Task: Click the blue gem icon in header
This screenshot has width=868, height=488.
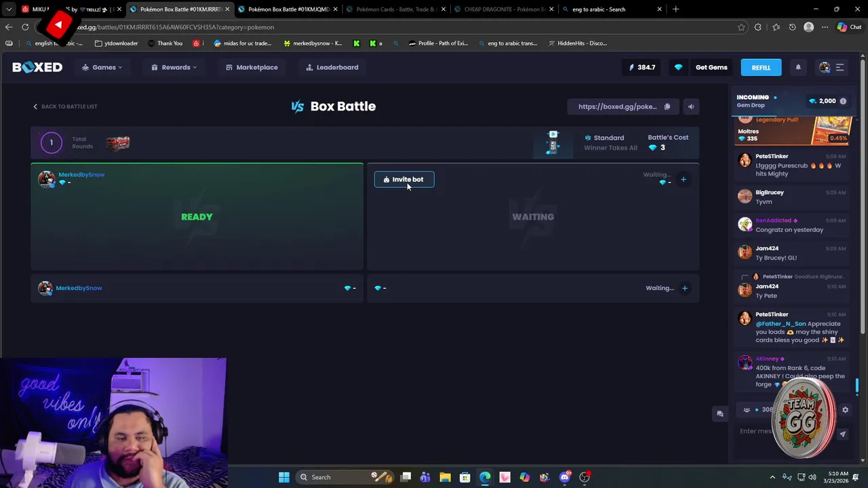Action: tap(678, 67)
